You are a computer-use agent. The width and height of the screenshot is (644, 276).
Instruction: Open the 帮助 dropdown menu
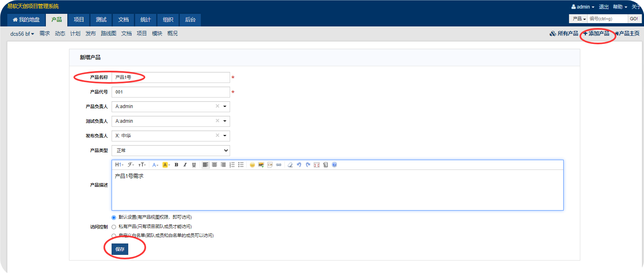click(x=620, y=7)
